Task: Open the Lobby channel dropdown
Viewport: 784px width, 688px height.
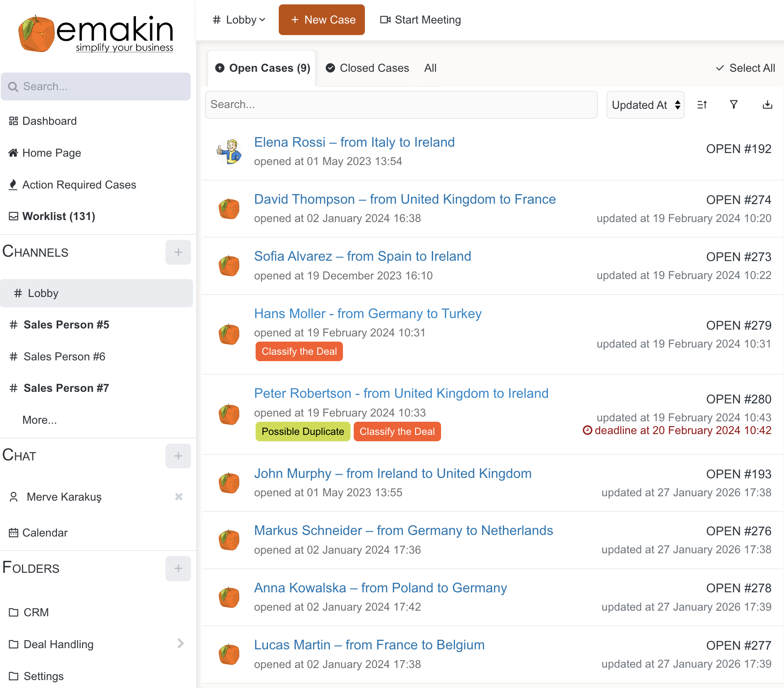Action: (x=239, y=20)
